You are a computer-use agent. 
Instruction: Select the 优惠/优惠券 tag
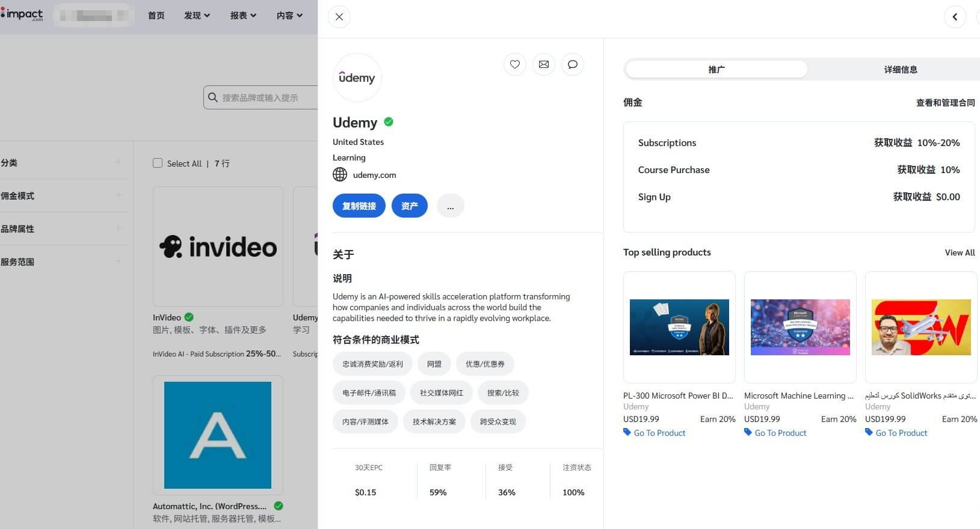pos(485,364)
